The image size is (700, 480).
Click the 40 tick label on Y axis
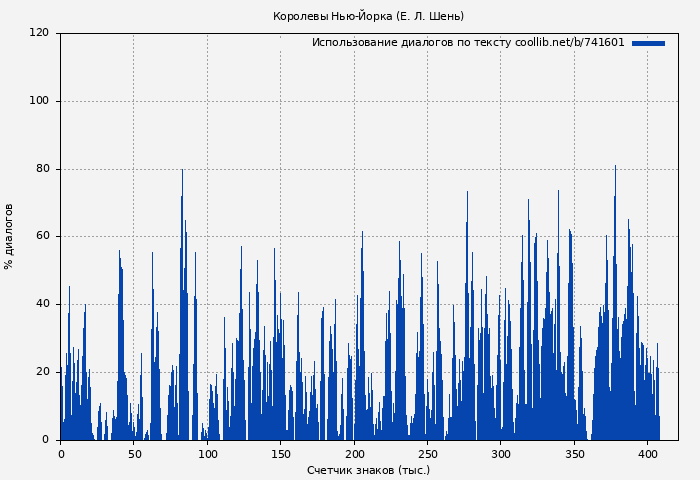tap(42, 304)
